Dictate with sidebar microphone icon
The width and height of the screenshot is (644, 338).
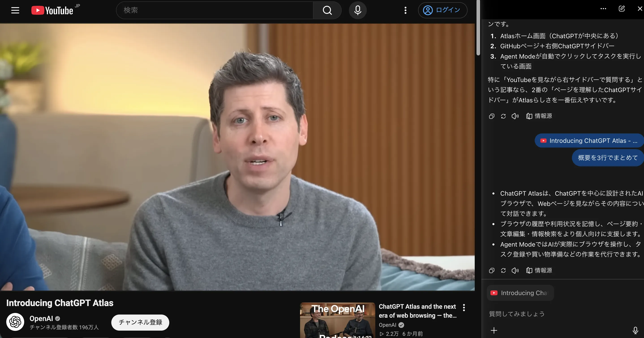click(635, 330)
